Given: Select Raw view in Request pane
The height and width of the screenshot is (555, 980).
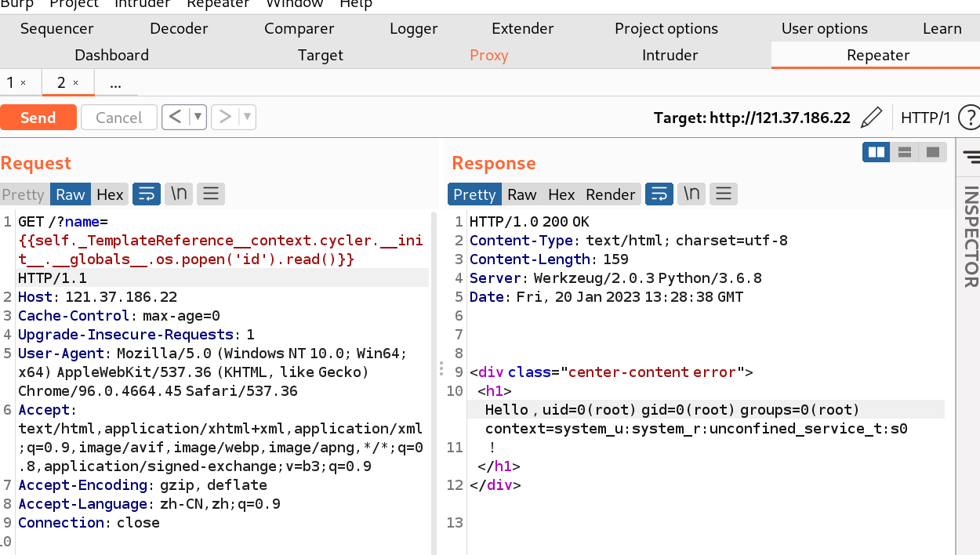Looking at the screenshot, I should click(x=71, y=194).
